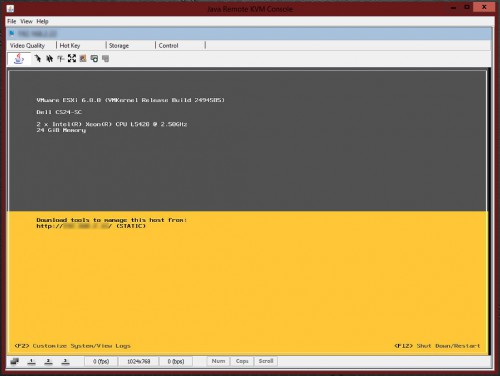Click the F12 Shut Down/Restart text
Image resolution: width=500 pixels, height=376 pixels.
(x=437, y=346)
